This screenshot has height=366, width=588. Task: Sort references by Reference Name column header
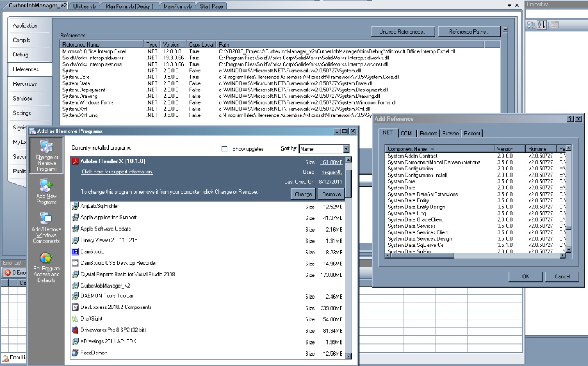click(x=102, y=44)
